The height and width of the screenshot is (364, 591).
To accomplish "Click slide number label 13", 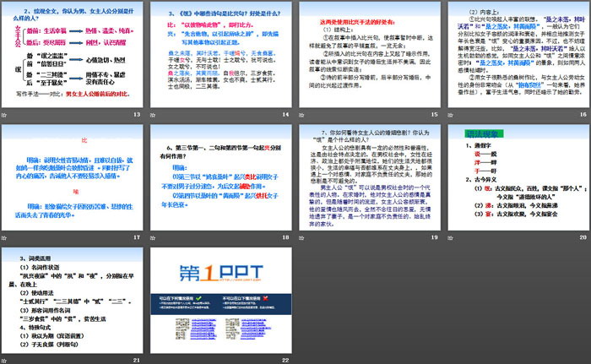I will 137,114.
